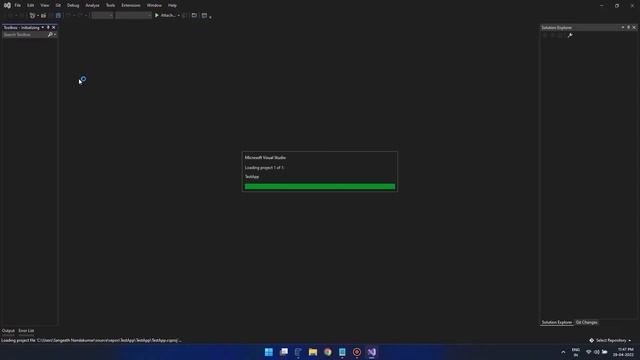Click the Toolbox search magnifier icon

tap(50, 35)
